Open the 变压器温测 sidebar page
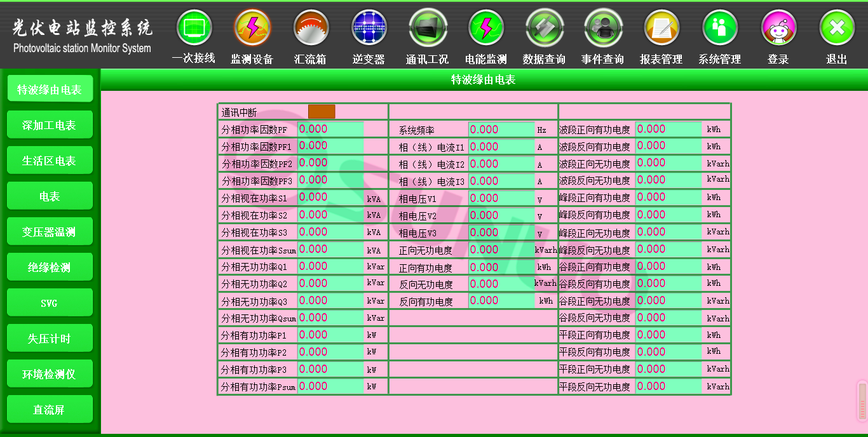This screenshot has width=868, height=437. click(50, 232)
